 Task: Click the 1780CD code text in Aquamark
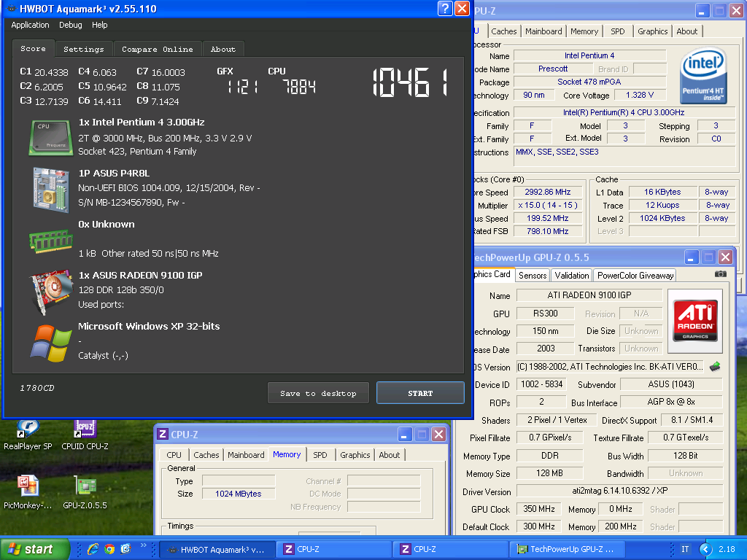[37, 388]
